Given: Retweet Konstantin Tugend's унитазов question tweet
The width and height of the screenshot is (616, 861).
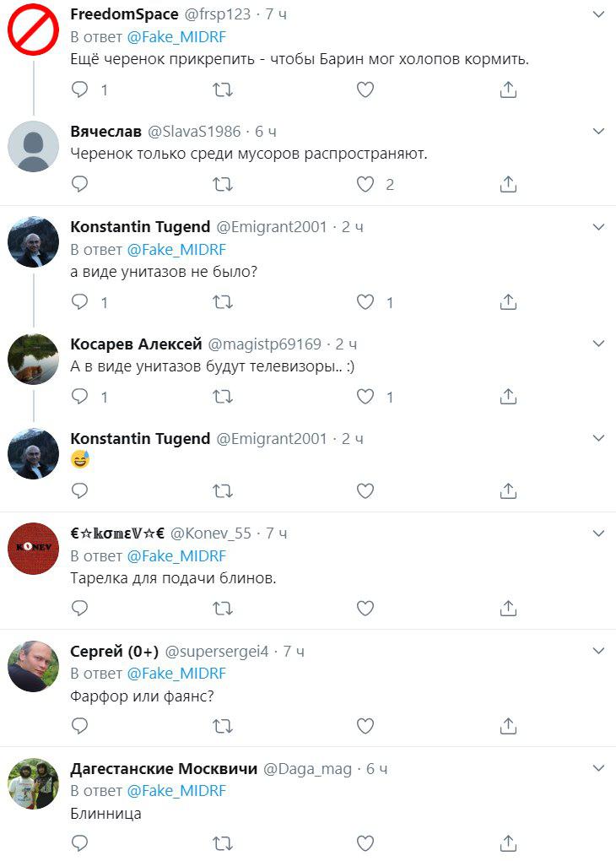Looking at the screenshot, I should [x=223, y=302].
